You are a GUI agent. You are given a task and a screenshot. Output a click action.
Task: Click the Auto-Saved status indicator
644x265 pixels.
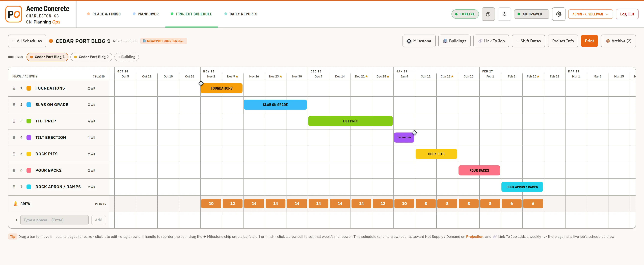tap(531, 14)
